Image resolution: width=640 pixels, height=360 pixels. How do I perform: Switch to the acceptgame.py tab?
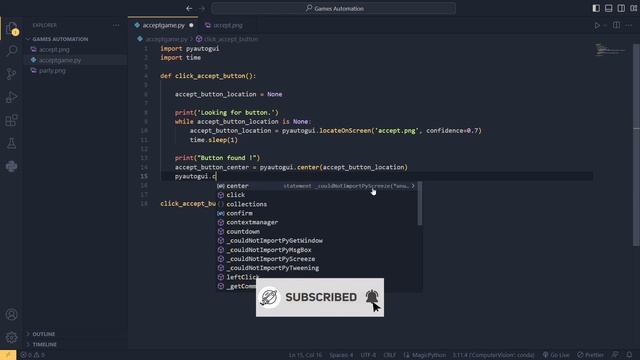163,25
